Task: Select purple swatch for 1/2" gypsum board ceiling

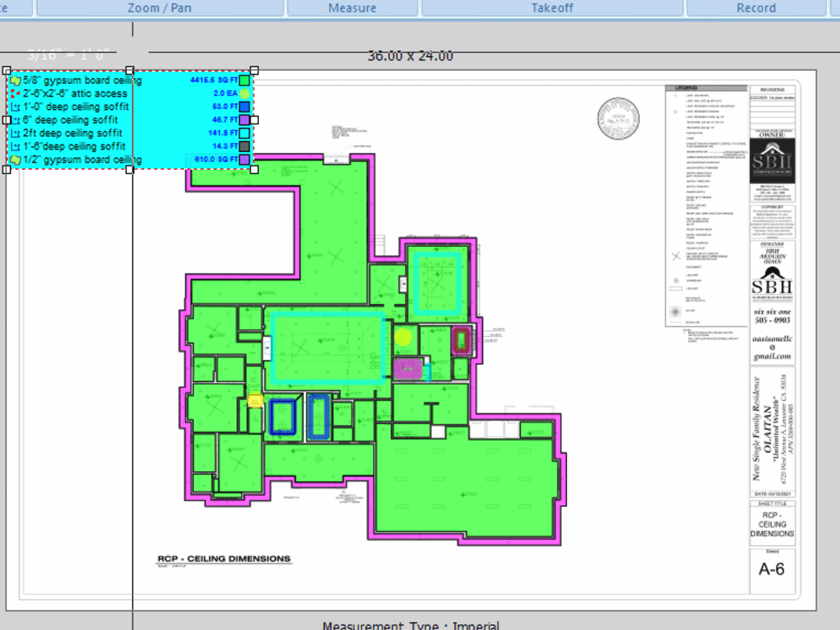Action: 244,160
